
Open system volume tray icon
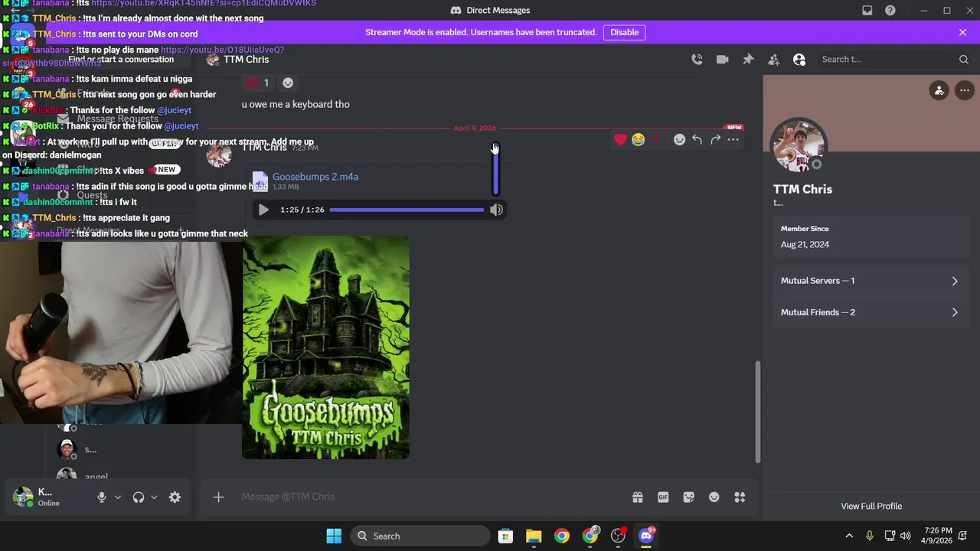[906, 536]
